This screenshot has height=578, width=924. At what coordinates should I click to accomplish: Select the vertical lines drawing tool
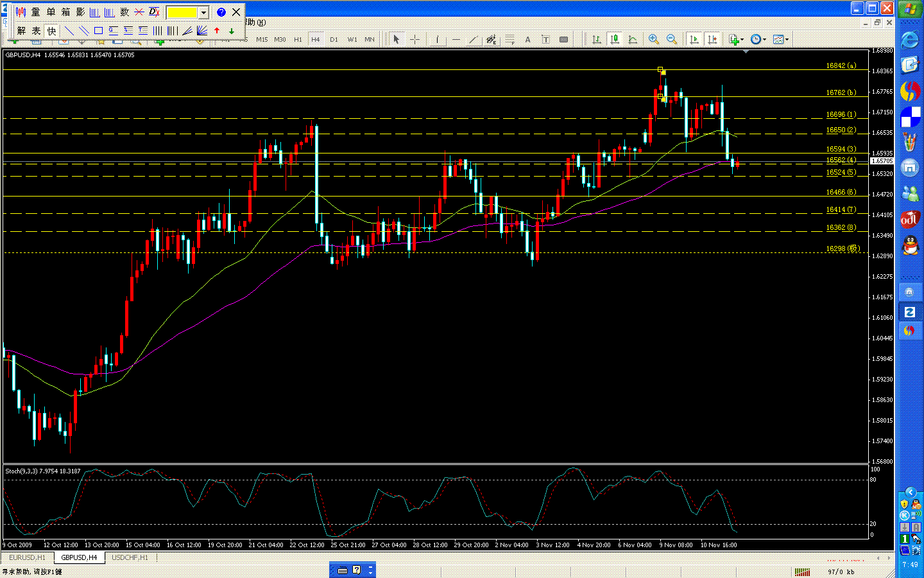click(x=158, y=30)
